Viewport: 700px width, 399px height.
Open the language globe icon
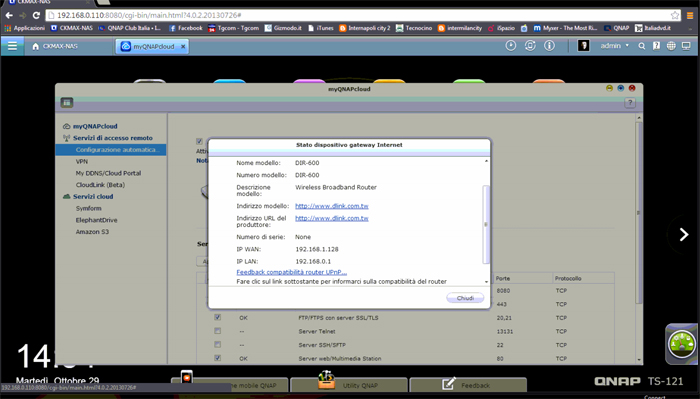671,46
